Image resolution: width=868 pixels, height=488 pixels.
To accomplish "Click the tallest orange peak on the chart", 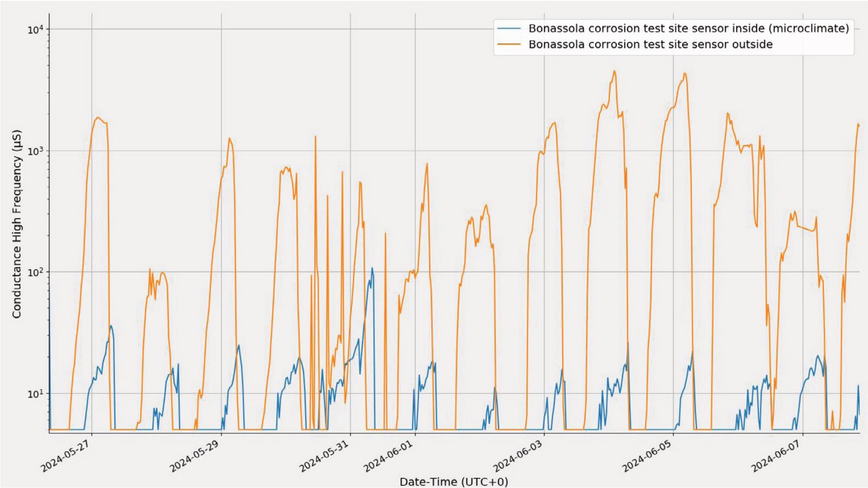I will (614, 71).
